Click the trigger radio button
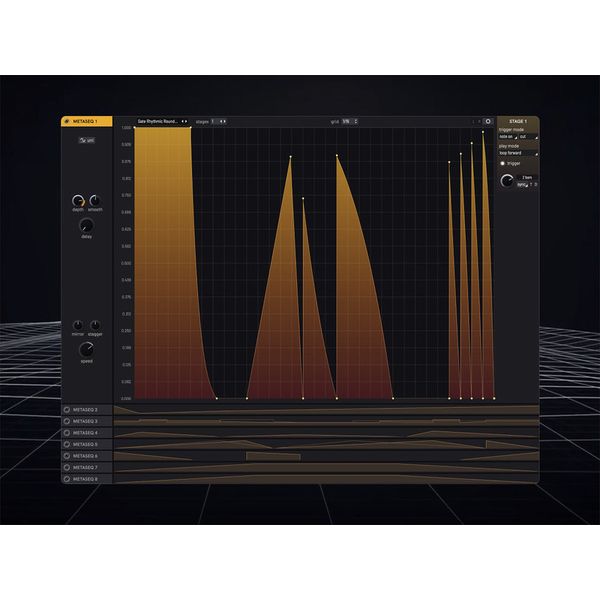600x600 pixels. (502, 163)
